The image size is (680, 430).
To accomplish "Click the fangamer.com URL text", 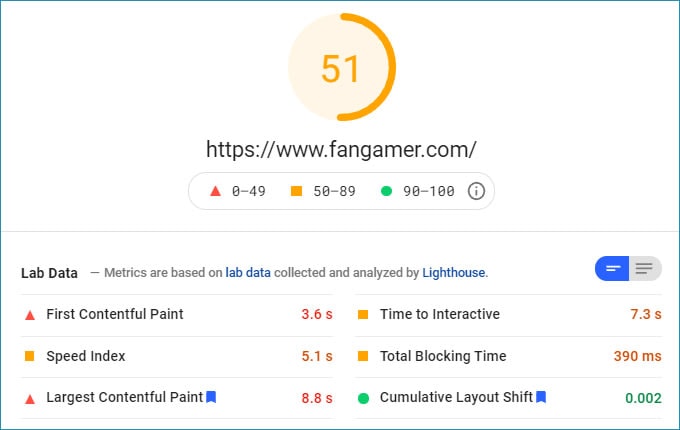I will (x=341, y=150).
